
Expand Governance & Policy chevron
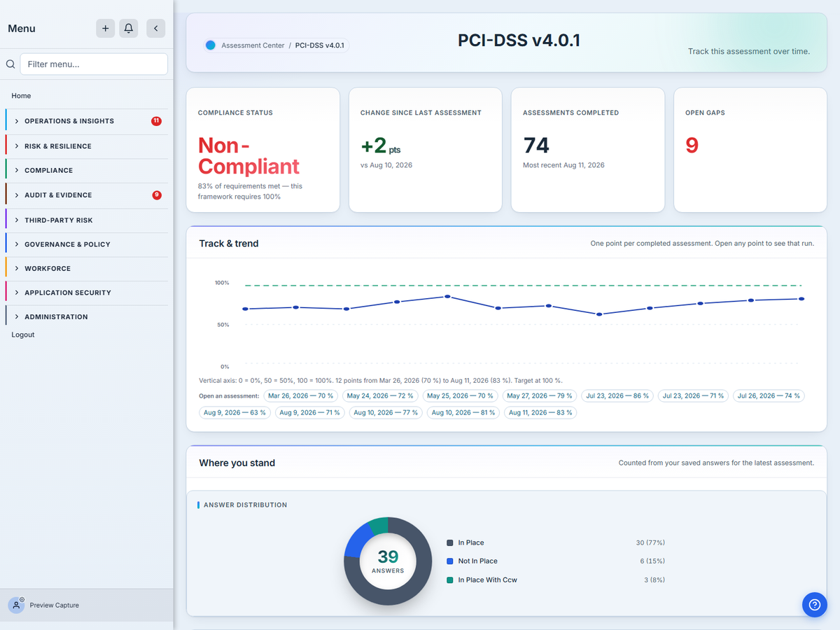pos(17,244)
